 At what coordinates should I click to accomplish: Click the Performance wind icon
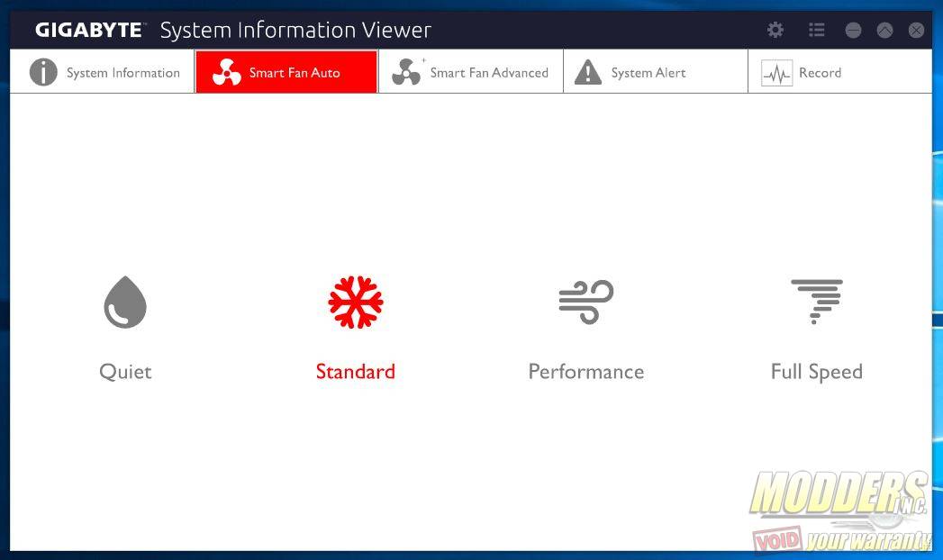coord(585,302)
